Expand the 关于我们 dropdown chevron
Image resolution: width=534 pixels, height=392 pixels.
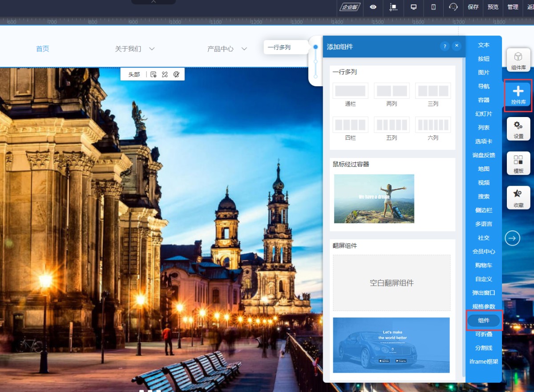(152, 49)
